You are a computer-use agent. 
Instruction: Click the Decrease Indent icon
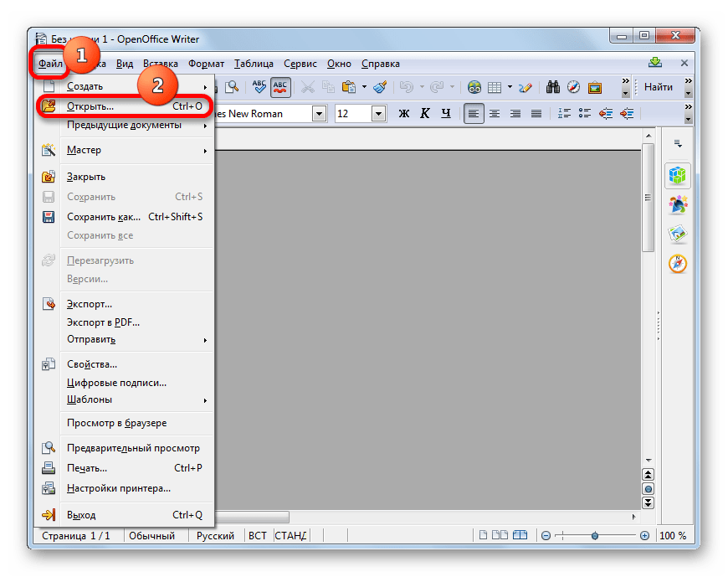point(606,113)
